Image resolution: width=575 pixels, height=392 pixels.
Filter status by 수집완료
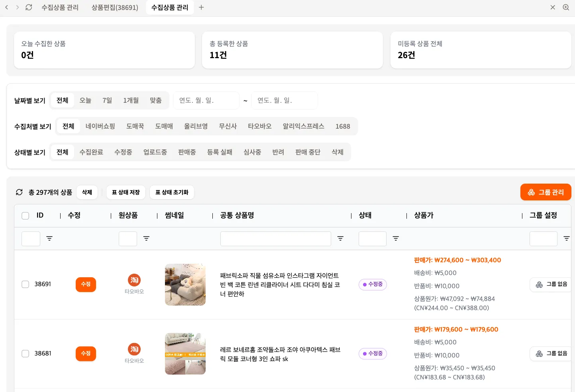tap(91, 152)
